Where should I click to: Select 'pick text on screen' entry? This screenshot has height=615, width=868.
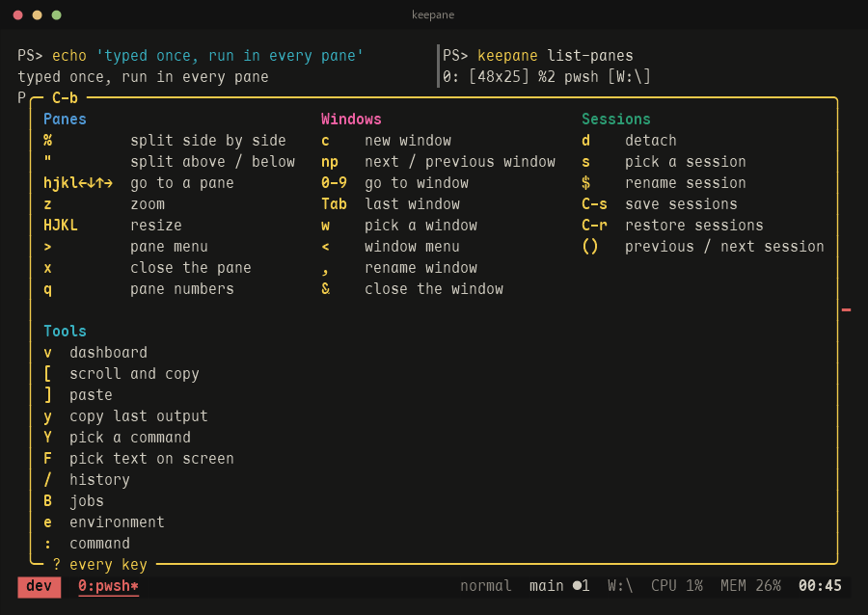click(151, 459)
